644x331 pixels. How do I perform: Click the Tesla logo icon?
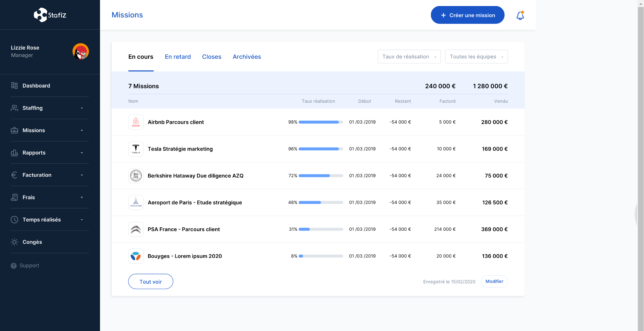click(x=136, y=149)
